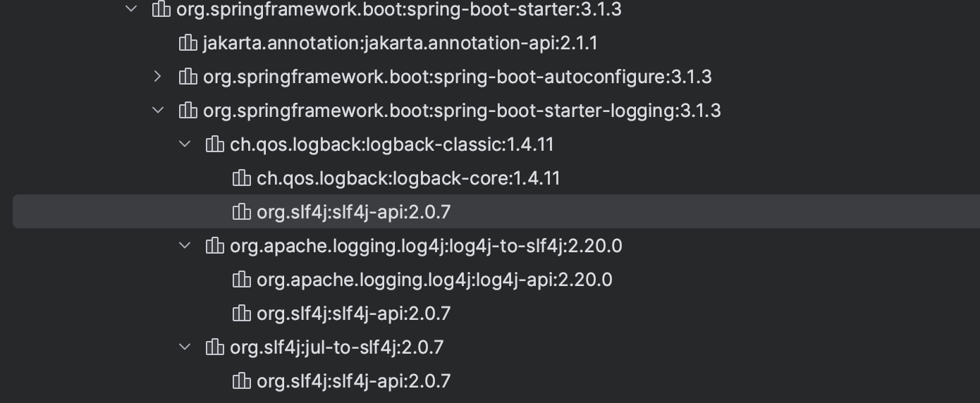Click library icon beside logback-classic:1.4.11
The image size is (980, 403).
215,144
